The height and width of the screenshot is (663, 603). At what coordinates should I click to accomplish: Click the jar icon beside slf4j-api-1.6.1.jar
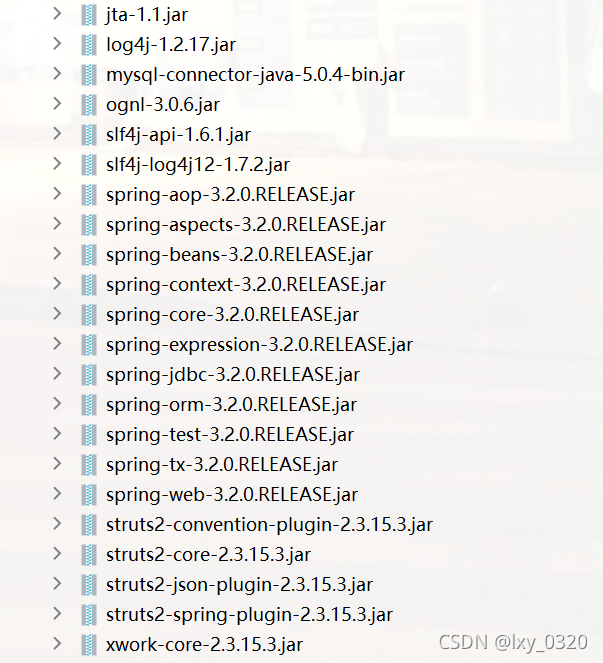coord(89,135)
